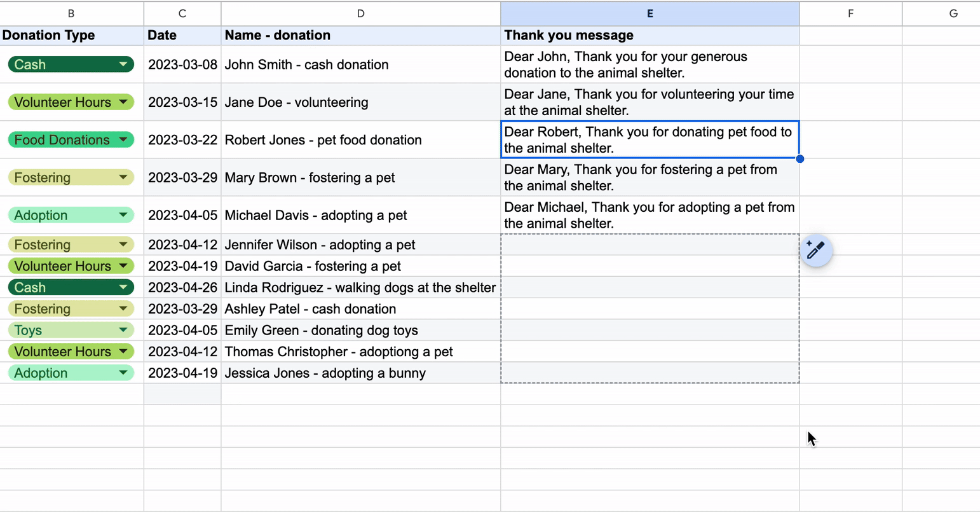Open Volunteer Hours dropdown for Jane Doe
The width and height of the screenshot is (980, 512).
click(123, 102)
